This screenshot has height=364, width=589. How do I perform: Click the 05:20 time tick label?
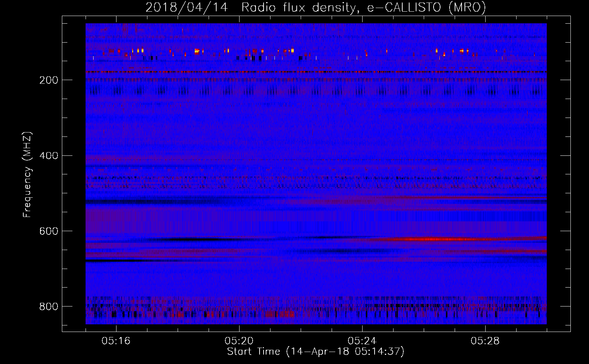(x=239, y=341)
